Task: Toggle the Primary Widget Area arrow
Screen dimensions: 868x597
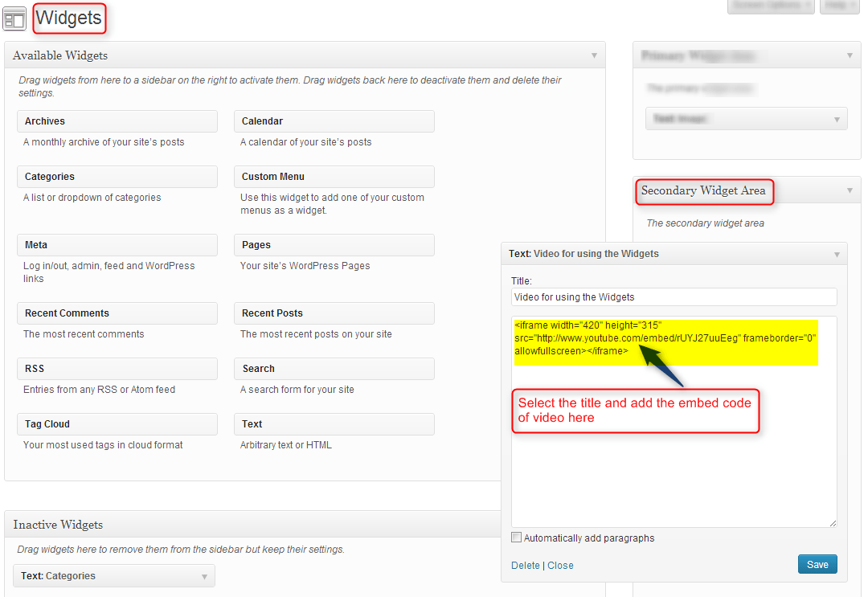Action: tap(849, 55)
